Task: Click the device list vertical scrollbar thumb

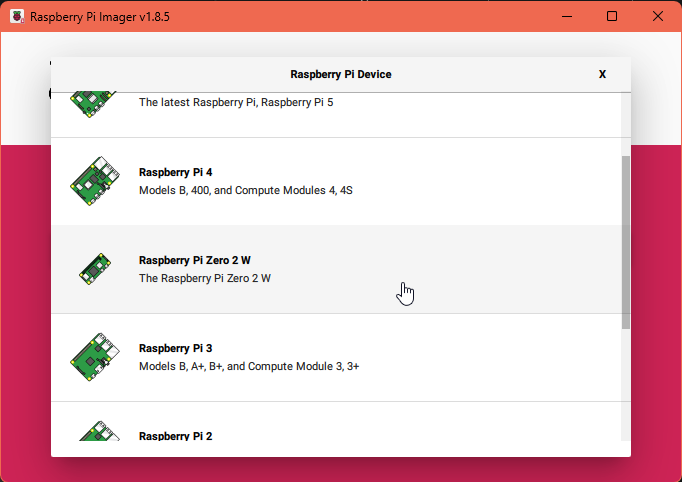Action: pyautogui.click(x=625, y=242)
